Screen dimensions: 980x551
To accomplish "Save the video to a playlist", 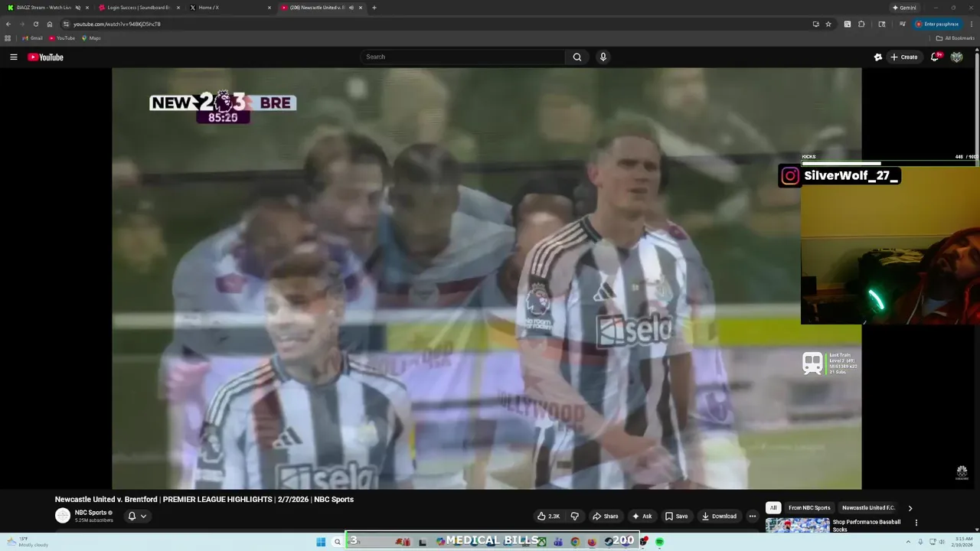I will [676, 516].
